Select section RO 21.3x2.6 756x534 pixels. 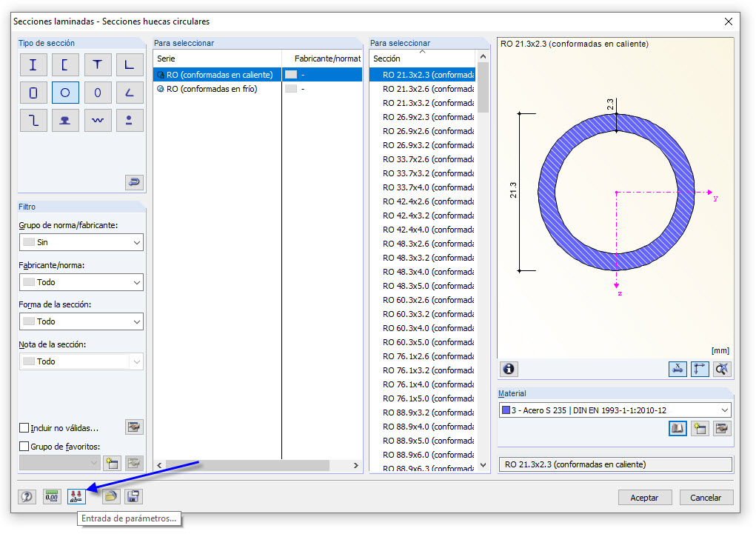pyautogui.click(x=422, y=89)
